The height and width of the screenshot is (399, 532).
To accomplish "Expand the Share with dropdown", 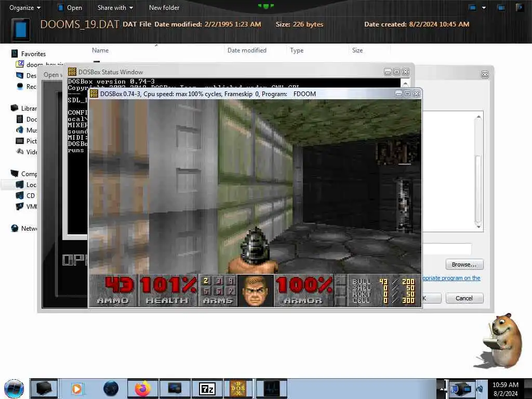I will [x=115, y=7].
